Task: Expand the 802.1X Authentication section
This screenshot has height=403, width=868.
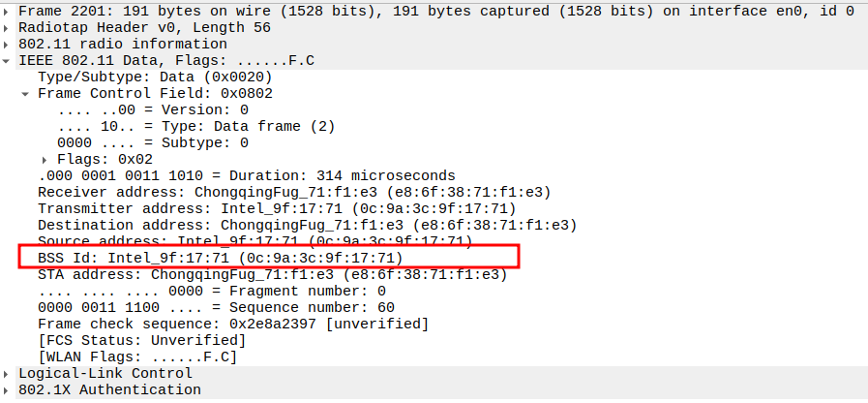Action: 9,389
